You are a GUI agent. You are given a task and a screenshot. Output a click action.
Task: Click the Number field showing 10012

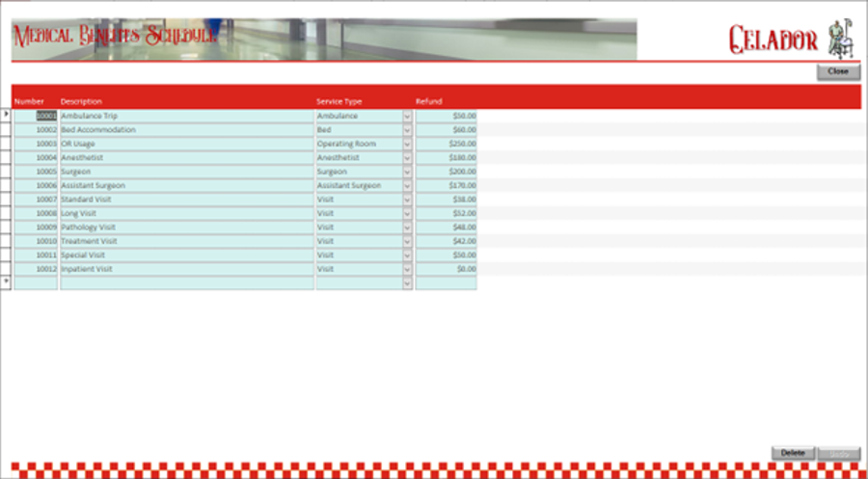click(x=36, y=269)
